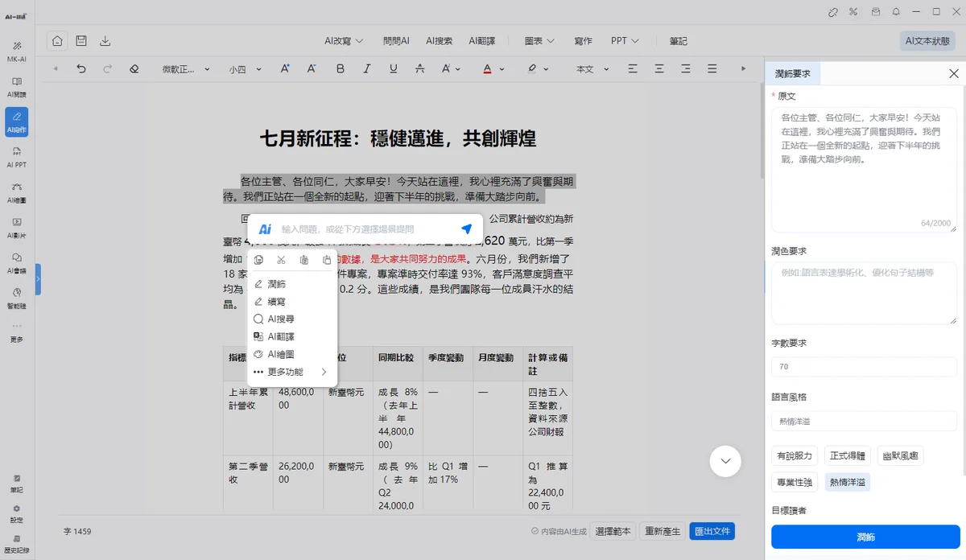This screenshot has width=966, height=560.
Task: Send the AI question with paper plane icon
Action: 466,229
